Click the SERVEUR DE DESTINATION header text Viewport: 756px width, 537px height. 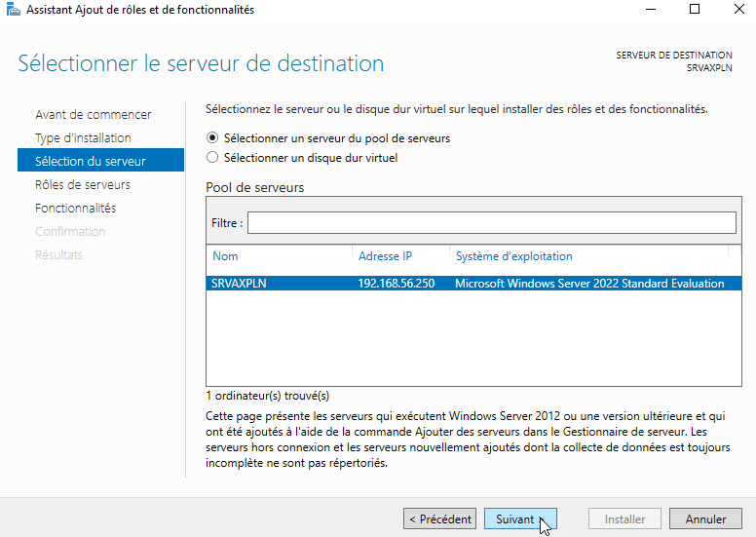[x=674, y=55]
